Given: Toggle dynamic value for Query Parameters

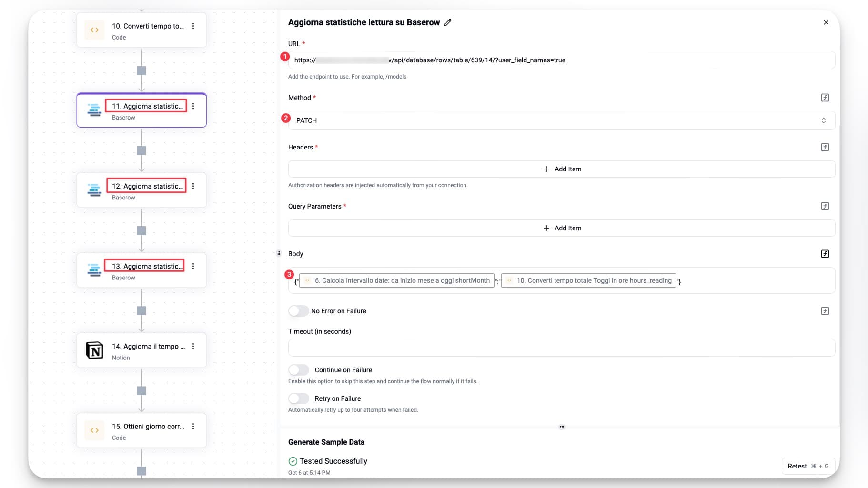Looking at the screenshot, I should [825, 206].
